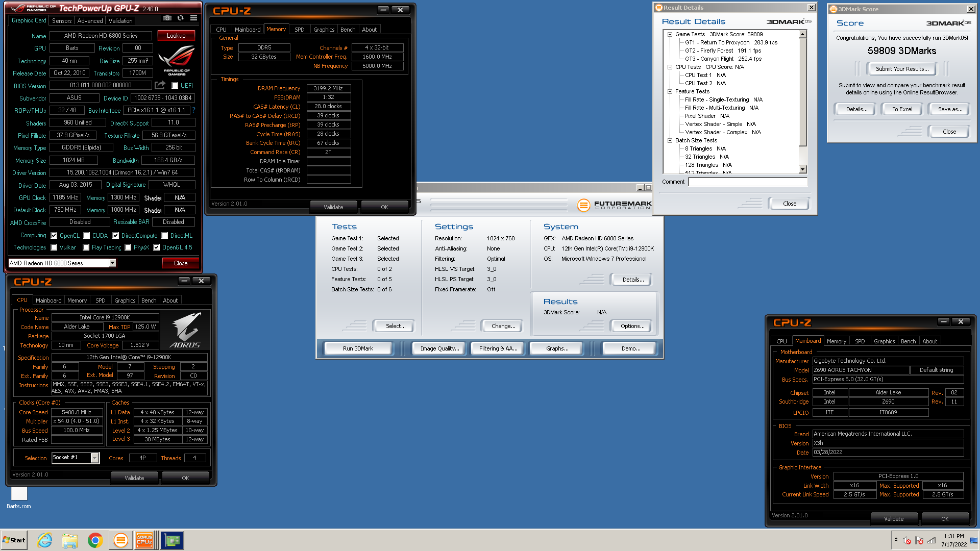Toggle OpenCL checkbox
This screenshot has width=980, height=551.
(x=54, y=236)
